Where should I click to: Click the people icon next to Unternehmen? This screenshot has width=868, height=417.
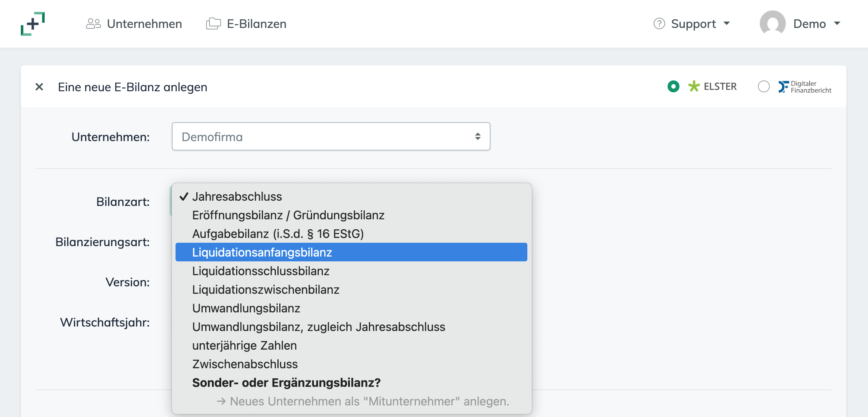click(93, 23)
